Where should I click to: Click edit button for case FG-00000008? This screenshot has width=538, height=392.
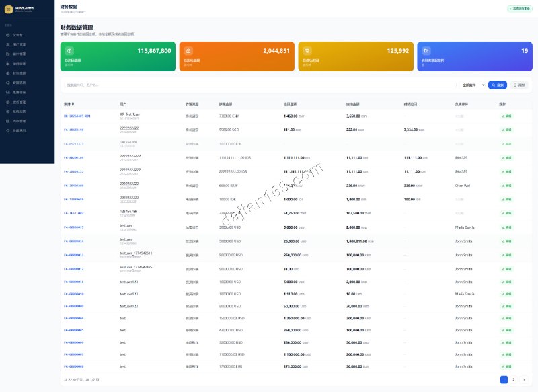point(506,366)
